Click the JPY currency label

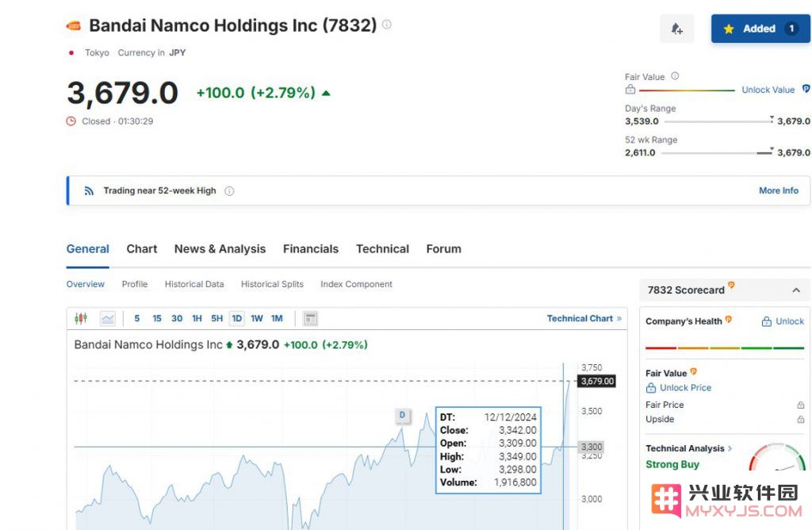point(177,53)
